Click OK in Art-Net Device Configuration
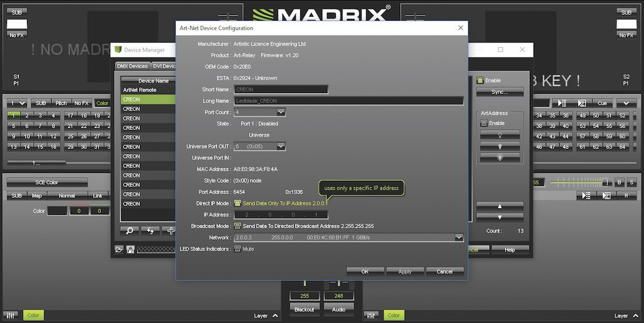The height and width of the screenshot is (323, 644). 365,272
